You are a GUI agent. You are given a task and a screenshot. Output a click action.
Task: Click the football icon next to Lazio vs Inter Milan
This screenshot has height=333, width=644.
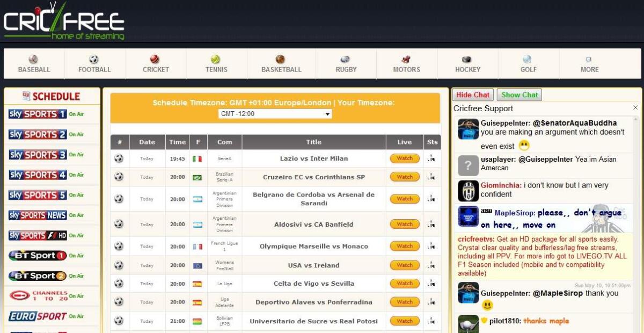pyautogui.click(x=120, y=158)
